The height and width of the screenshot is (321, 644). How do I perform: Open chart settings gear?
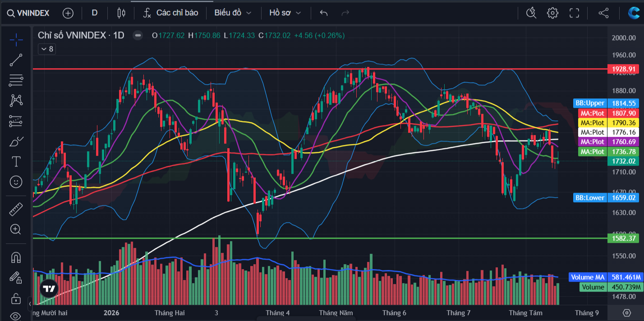pyautogui.click(x=552, y=13)
